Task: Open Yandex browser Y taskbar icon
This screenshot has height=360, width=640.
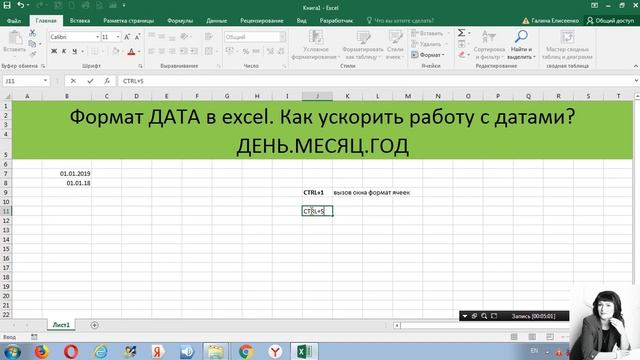Action: click(x=275, y=351)
